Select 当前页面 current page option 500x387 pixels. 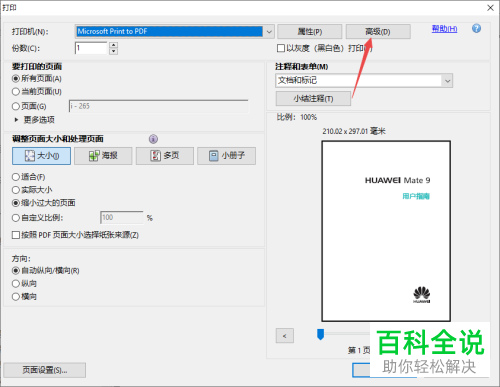pyautogui.click(x=37, y=91)
